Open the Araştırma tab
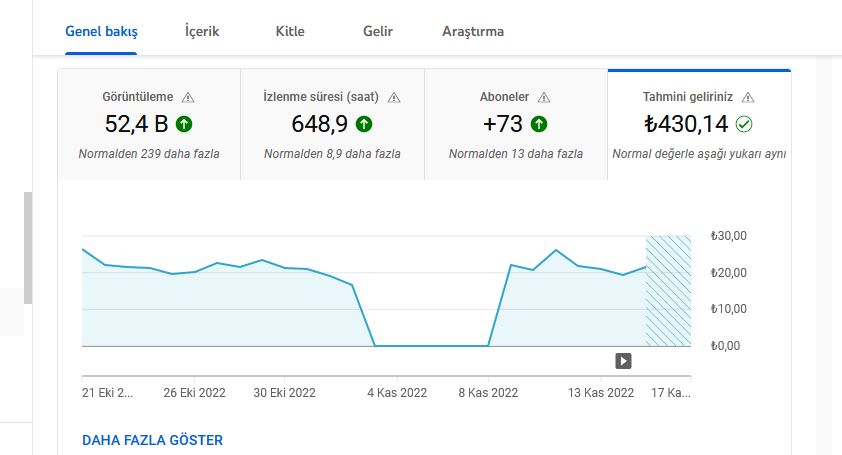 coord(473,31)
